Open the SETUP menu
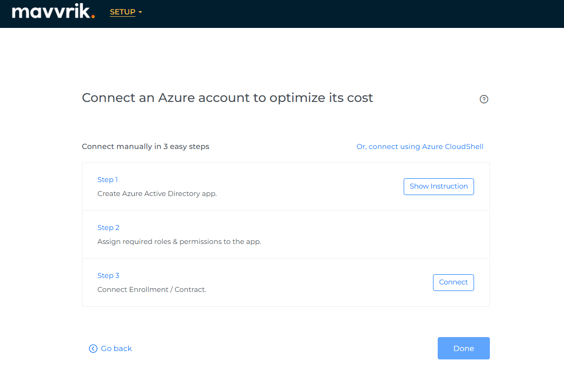The height and width of the screenshot is (392, 564). pyautogui.click(x=123, y=12)
